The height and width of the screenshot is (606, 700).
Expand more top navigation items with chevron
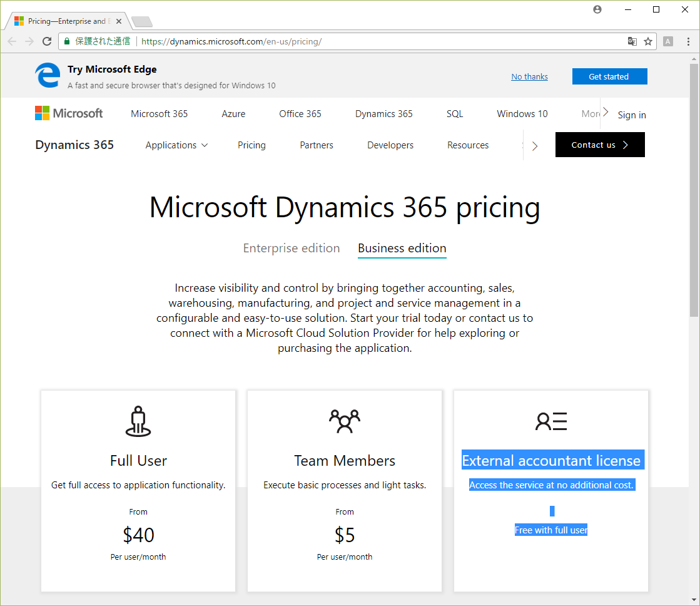(606, 111)
